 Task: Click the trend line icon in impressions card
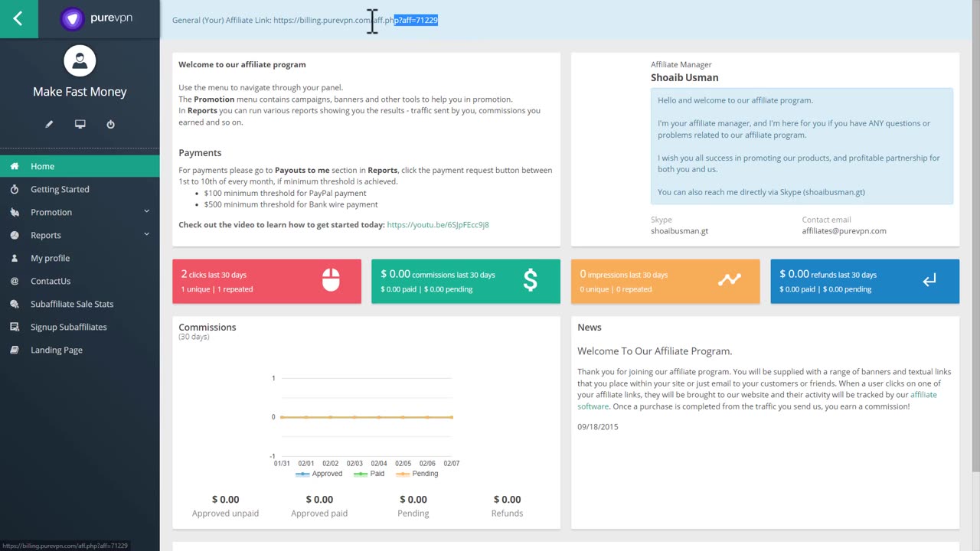coord(730,280)
